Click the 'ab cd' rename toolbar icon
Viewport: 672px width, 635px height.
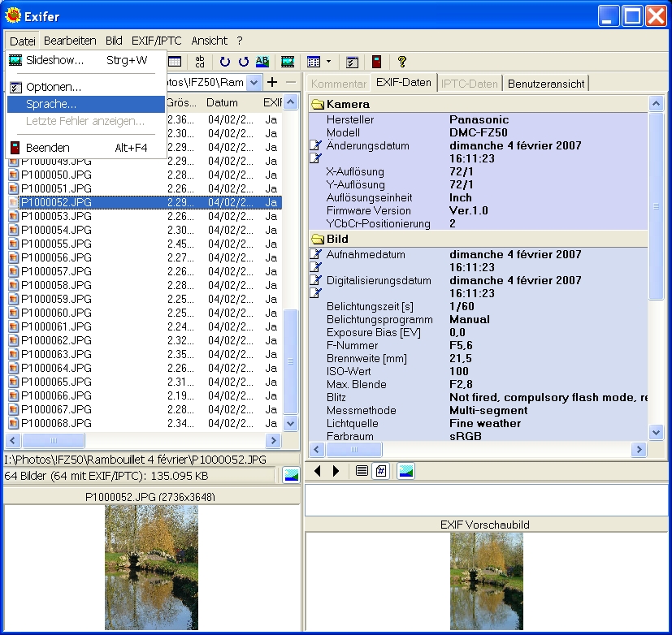[x=199, y=62]
